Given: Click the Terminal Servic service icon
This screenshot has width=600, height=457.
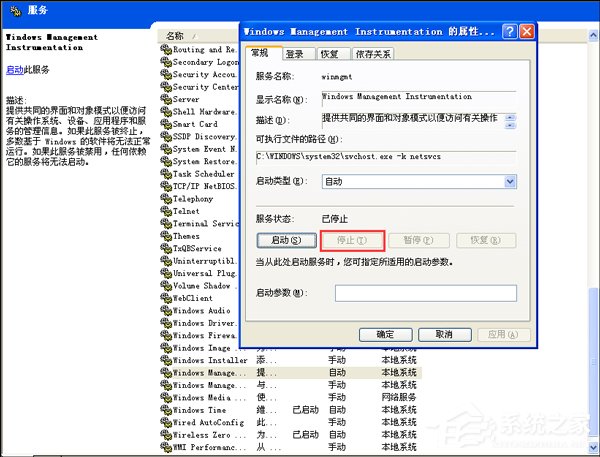Looking at the screenshot, I should click(x=166, y=224).
